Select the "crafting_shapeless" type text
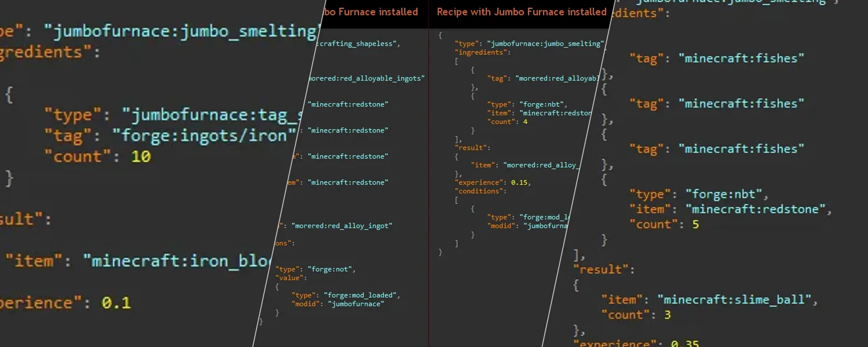Viewport: 868px width, 347px height. (x=358, y=43)
